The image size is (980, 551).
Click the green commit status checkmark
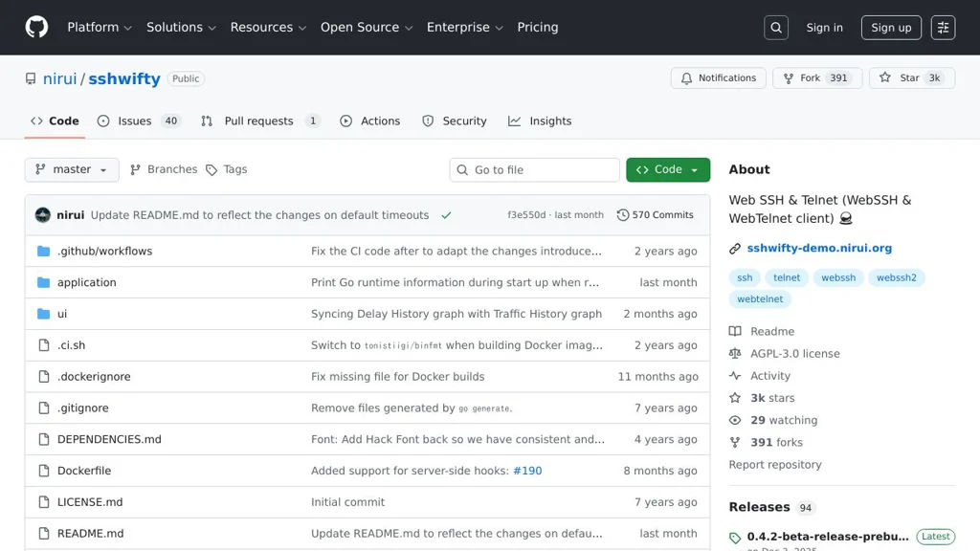pyautogui.click(x=446, y=215)
